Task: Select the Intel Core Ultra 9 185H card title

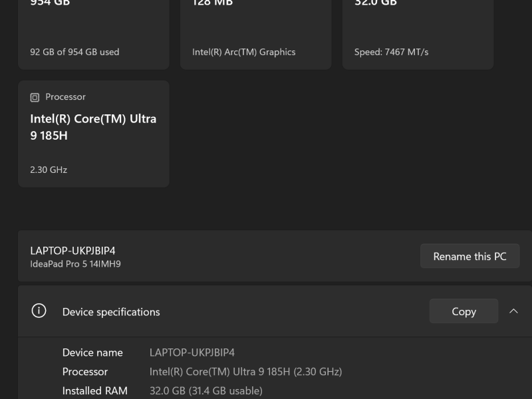Action: tap(93, 126)
